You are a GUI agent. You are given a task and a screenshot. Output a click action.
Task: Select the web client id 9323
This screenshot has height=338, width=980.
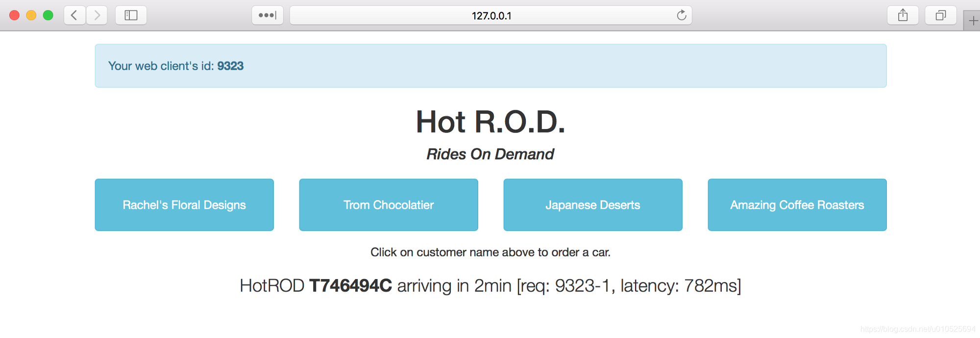[x=230, y=66]
